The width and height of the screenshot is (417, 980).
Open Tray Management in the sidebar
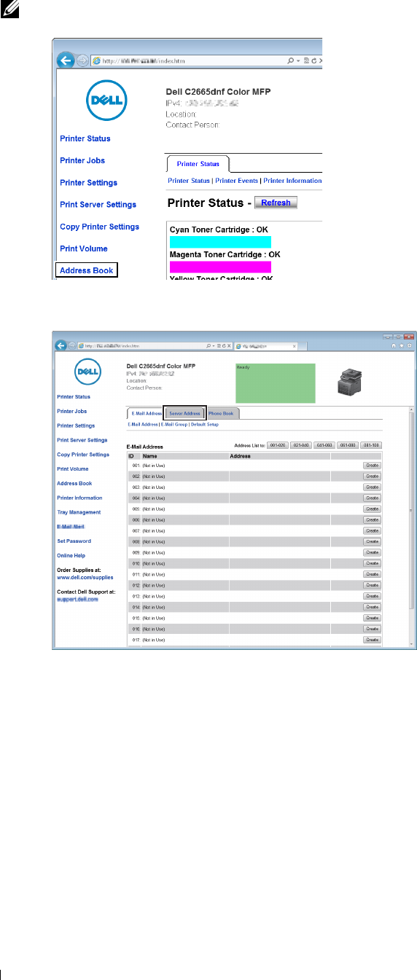pos(79,512)
